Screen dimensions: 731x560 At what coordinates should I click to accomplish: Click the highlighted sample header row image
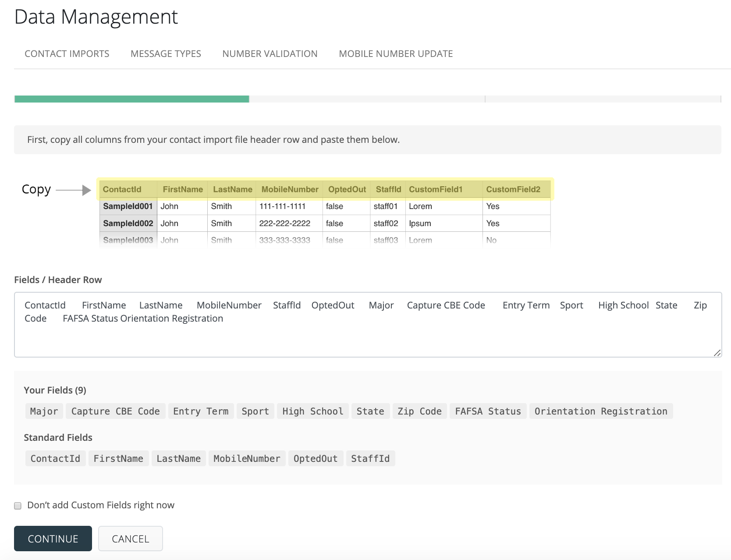point(325,189)
